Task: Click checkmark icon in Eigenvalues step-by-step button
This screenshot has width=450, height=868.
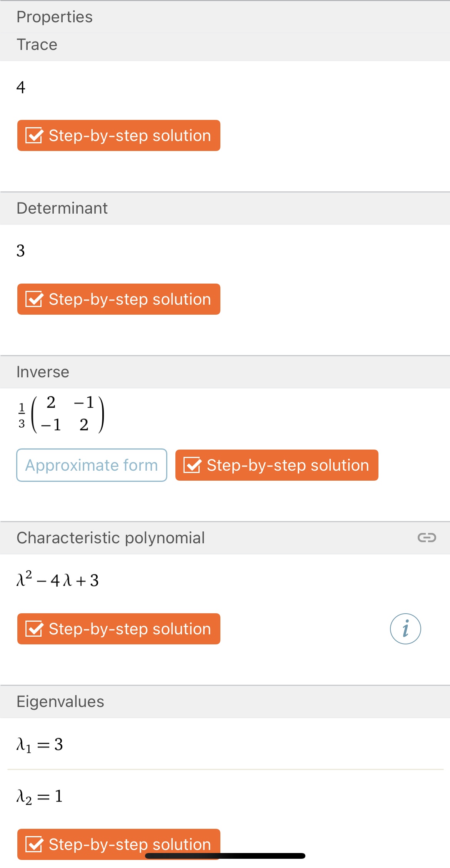Action: (x=34, y=845)
